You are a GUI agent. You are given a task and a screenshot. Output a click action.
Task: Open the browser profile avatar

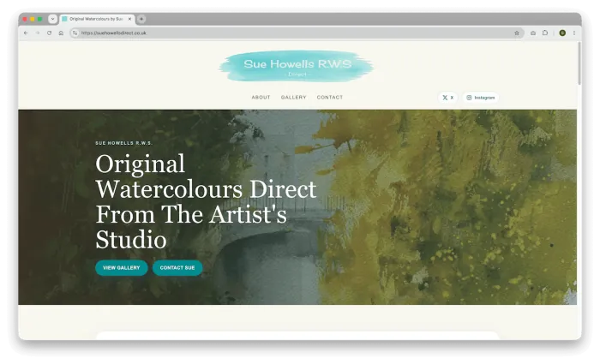click(562, 33)
